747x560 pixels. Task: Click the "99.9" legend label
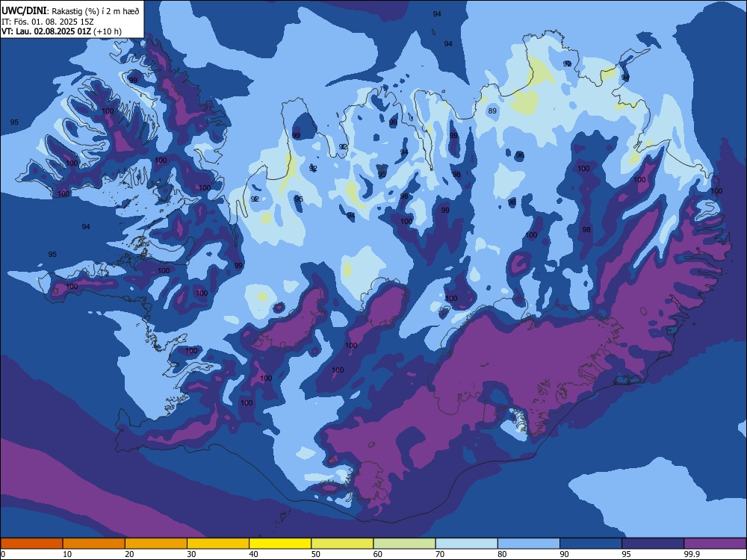[x=692, y=554]
